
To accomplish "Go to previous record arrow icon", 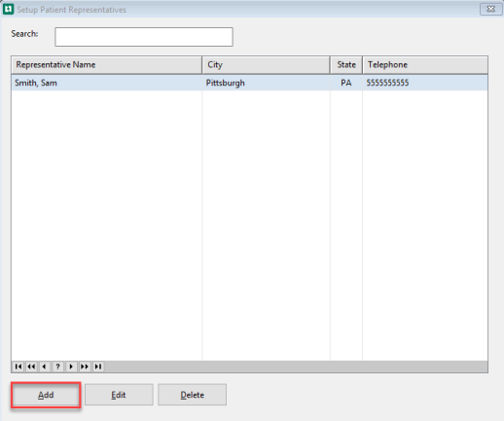I will pos(45,367).
